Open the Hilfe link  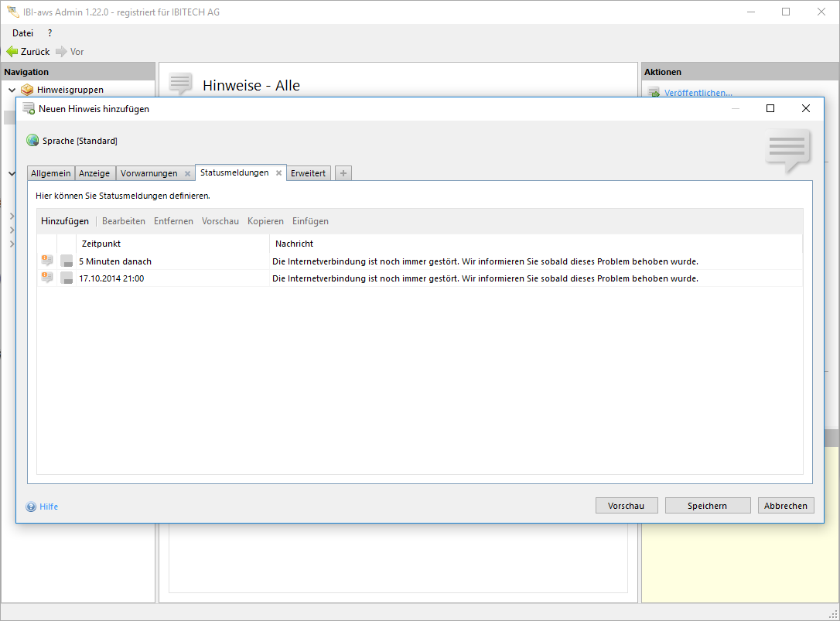pyautogui.click(x=49, y=507)
